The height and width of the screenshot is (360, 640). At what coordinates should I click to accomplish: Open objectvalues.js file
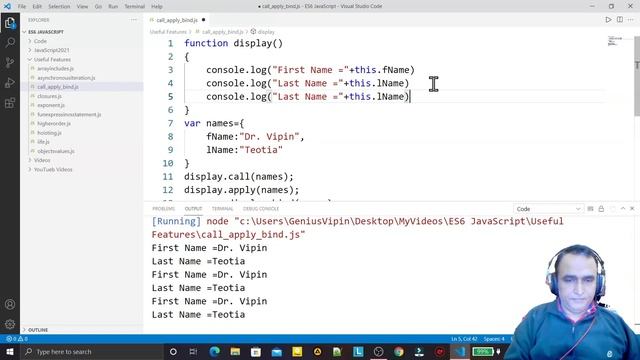(x=56, y=151)
